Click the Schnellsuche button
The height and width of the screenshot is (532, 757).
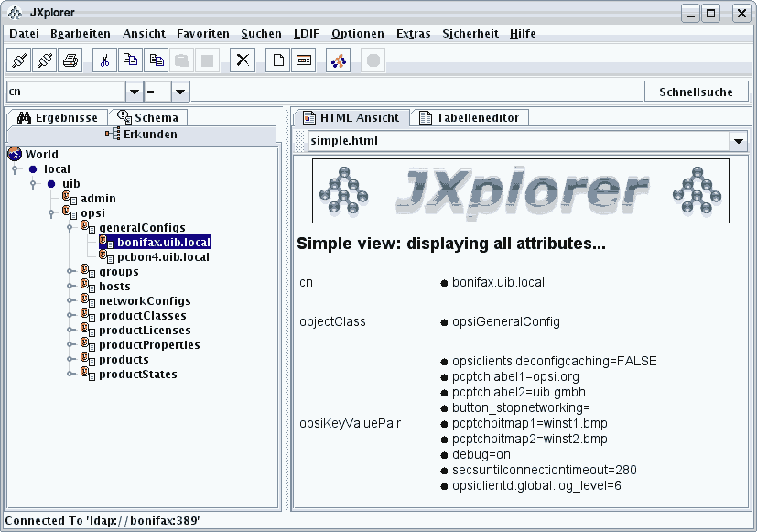[696, 92]
